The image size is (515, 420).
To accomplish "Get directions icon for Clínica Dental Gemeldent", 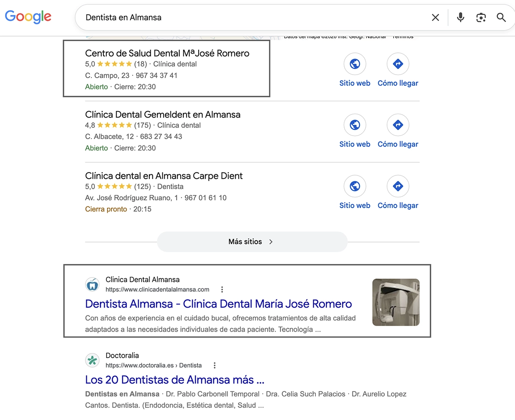I will (x=398, y=125).
